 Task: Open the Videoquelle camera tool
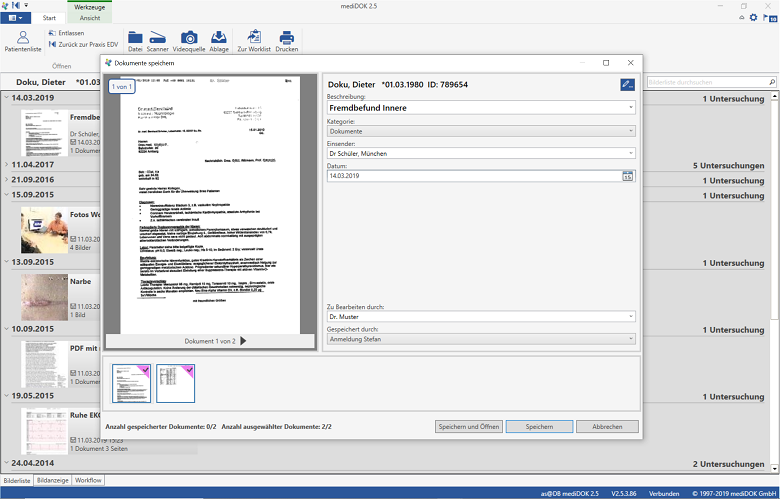(189, 41)
